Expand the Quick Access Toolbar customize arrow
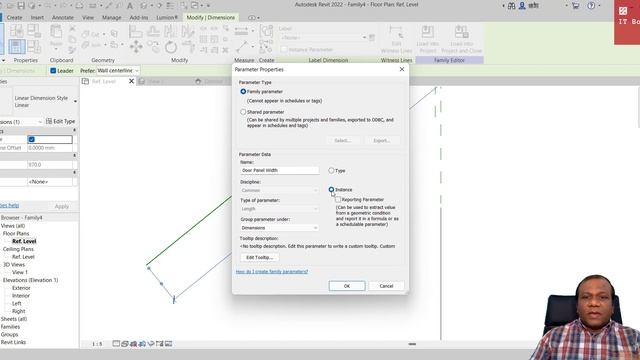Image resolution: width=640 pixels, height=360 pixels. (208, 6)
